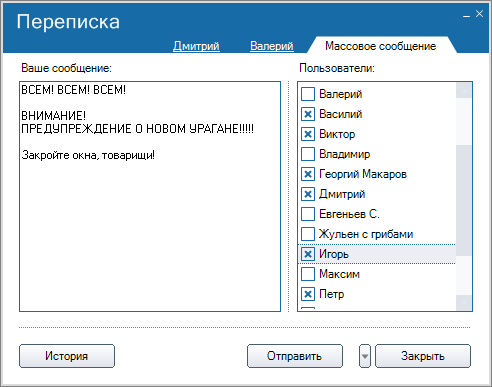Screen dimensions: 492x387
Task: Select the name Василий in list
Action: tap(340, 114)
